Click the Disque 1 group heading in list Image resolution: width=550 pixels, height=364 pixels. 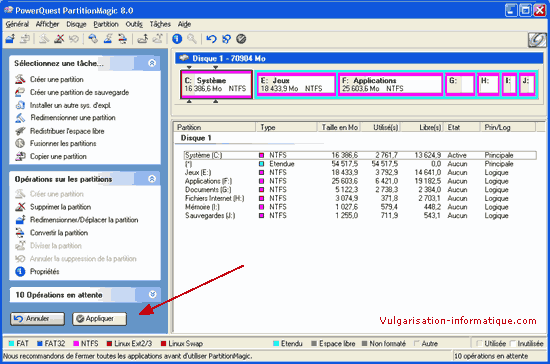pyautogui.click(x=196, y=138)
